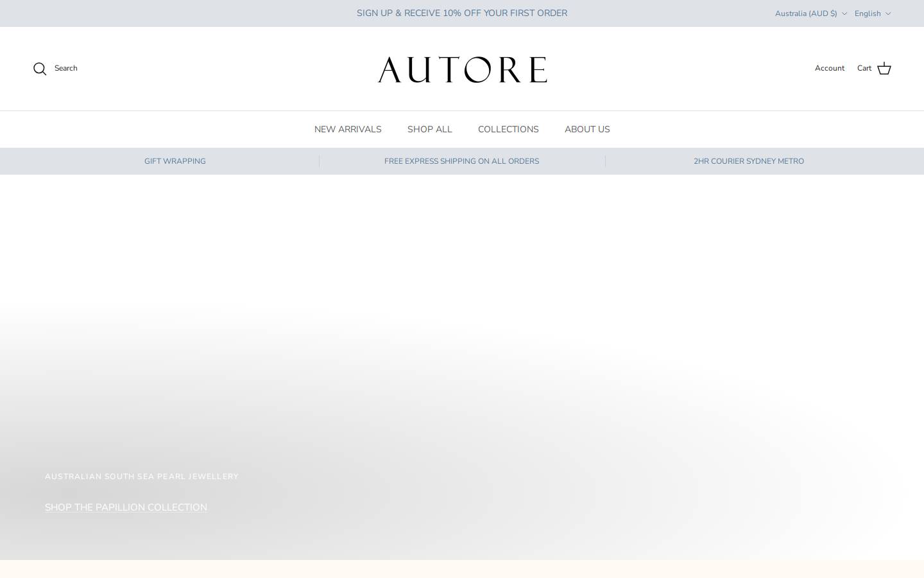Open the shopping cart basket icon

tap(884, 69)
